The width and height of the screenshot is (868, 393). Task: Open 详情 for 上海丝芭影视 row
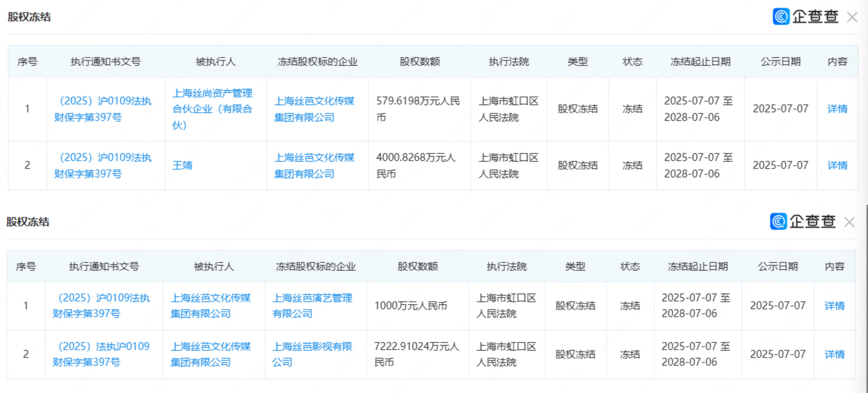tap(835, 354)
